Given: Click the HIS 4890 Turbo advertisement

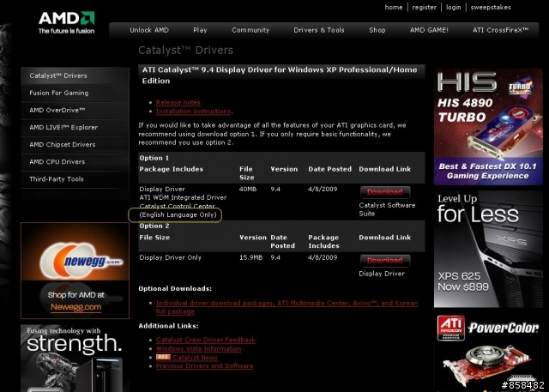Looking at the screenshot, I should click(x=488, y=127).
